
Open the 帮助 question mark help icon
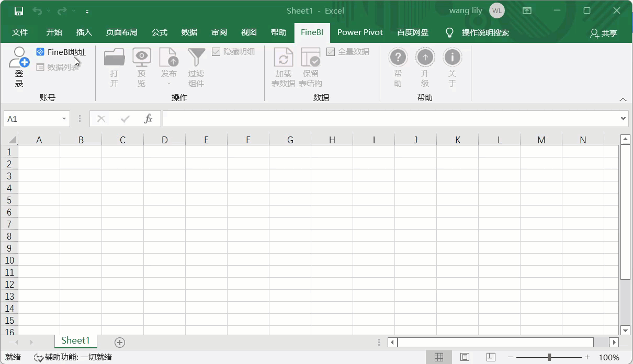click(398, 57)
